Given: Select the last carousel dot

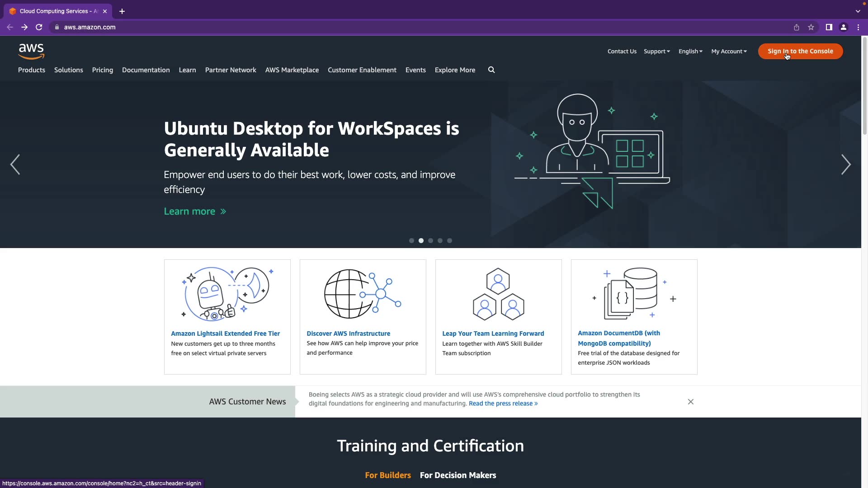Looking at the screenshot, I should tap(449, 241).
